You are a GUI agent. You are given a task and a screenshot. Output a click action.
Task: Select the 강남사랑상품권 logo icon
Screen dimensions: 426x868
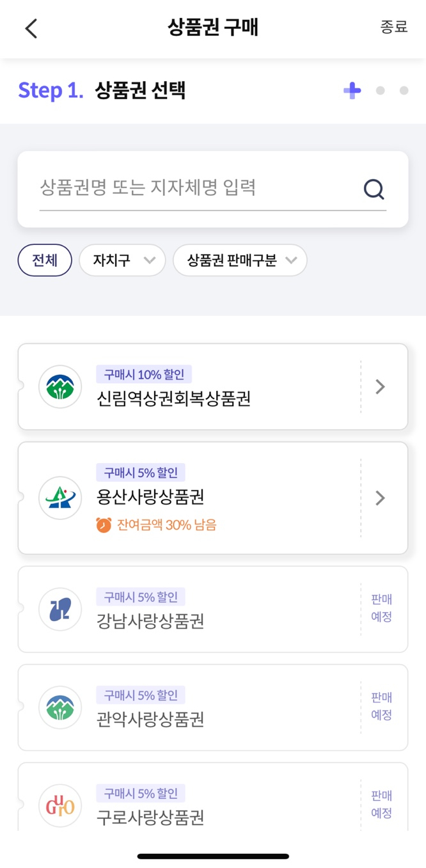(x=59, y=609)
